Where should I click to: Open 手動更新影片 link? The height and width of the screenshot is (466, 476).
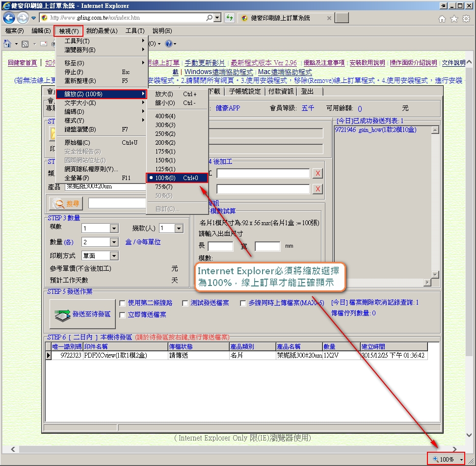pos(205,63)
